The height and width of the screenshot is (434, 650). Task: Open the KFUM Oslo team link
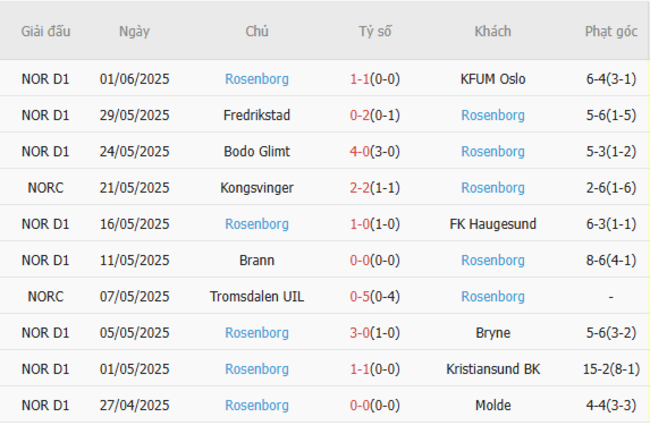tap(492, 79)
